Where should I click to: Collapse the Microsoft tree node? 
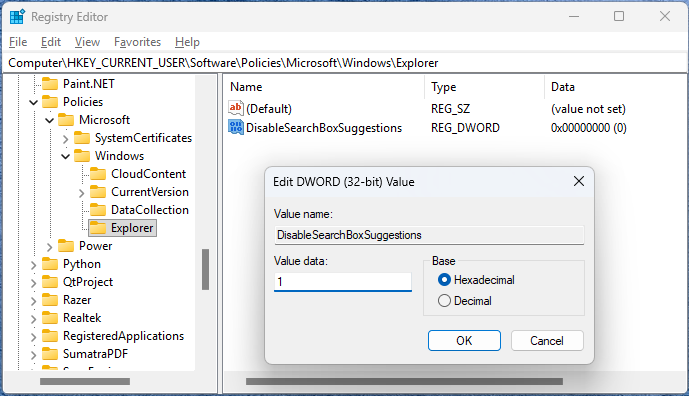(50, 120)
